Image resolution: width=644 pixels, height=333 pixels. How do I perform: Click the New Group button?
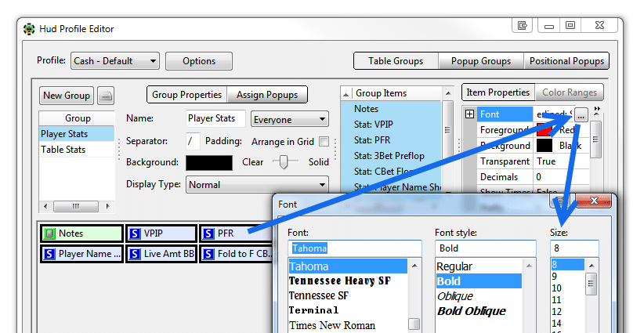(x=67, y=96)
